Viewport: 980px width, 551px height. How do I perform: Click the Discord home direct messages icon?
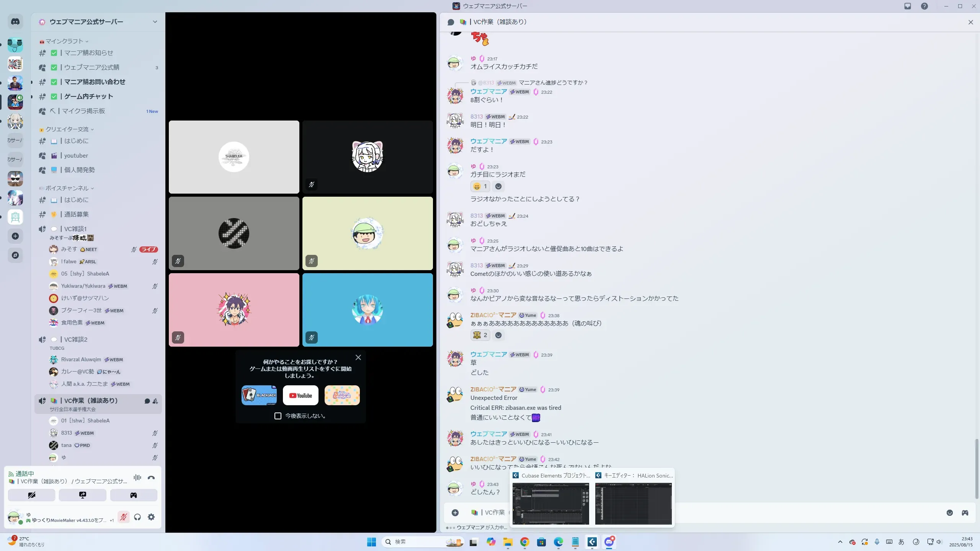[15, 22]
